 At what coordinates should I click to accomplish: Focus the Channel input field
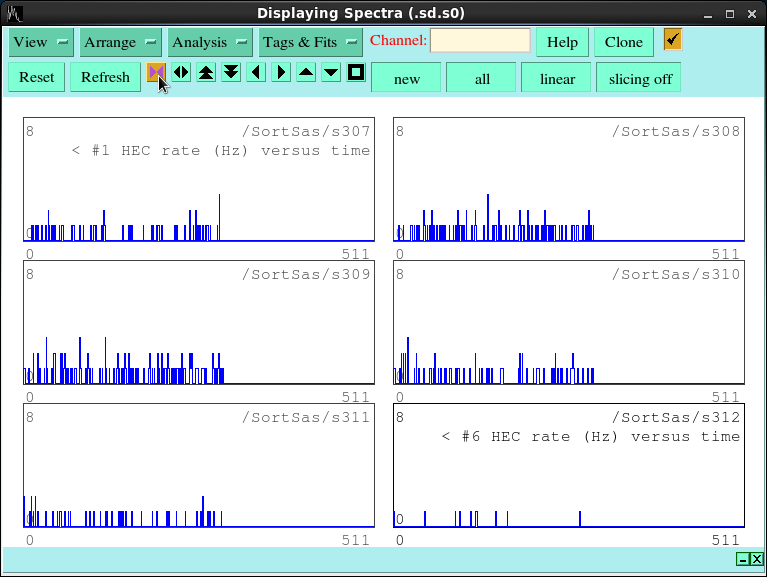pyautogui.click(x=480, y=40)
